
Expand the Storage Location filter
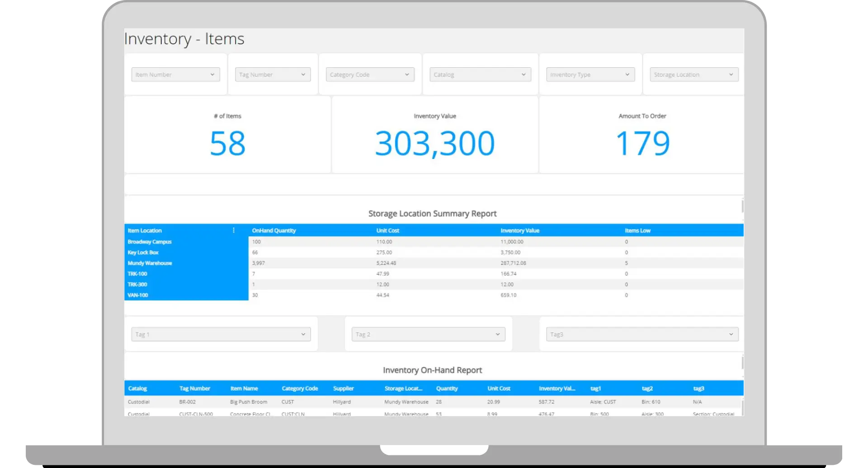[x=693, y=75]
